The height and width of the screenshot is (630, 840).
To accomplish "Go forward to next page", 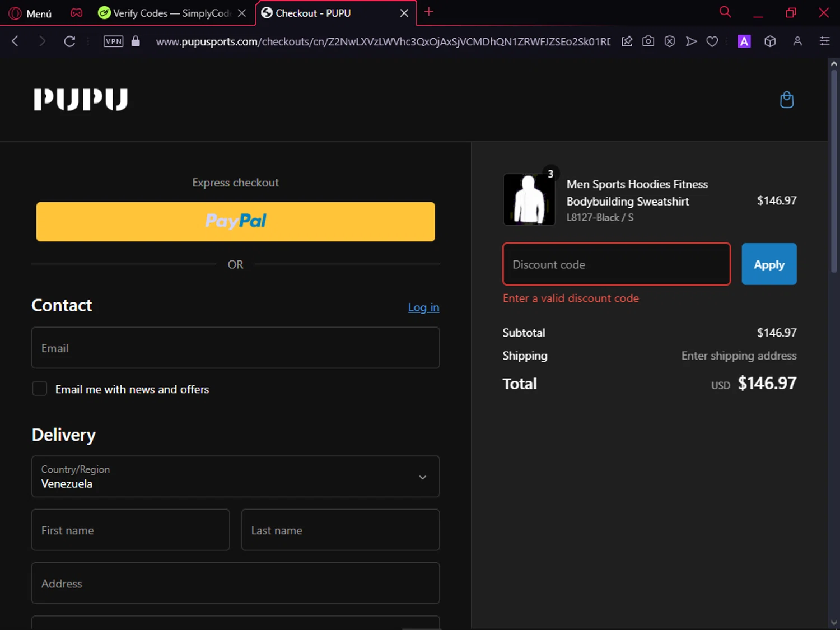I will click(42, 41).
